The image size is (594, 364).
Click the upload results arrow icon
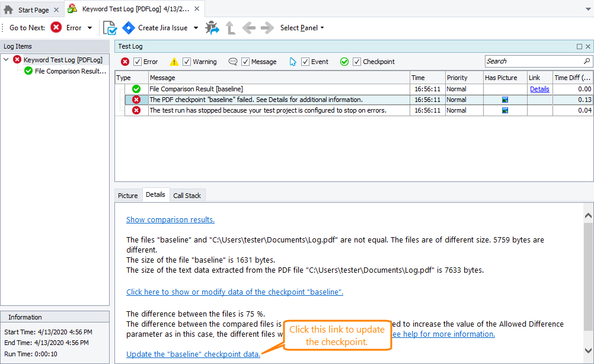(230, 27)
